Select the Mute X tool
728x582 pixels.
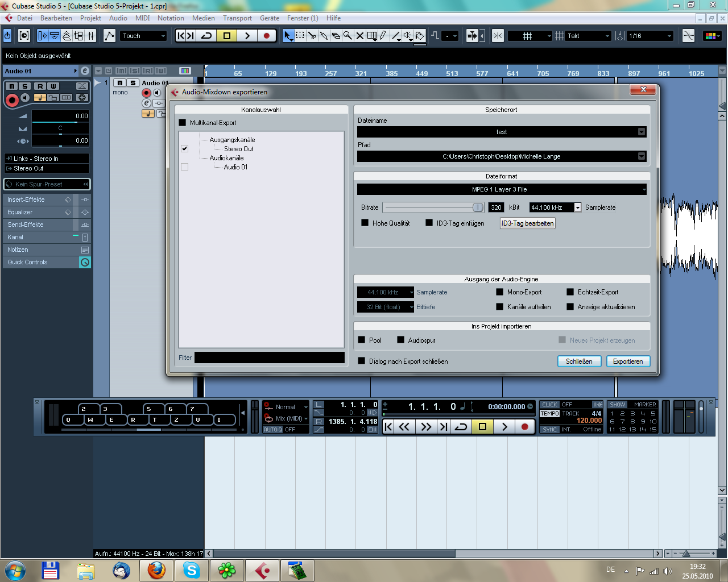point(359,36)
